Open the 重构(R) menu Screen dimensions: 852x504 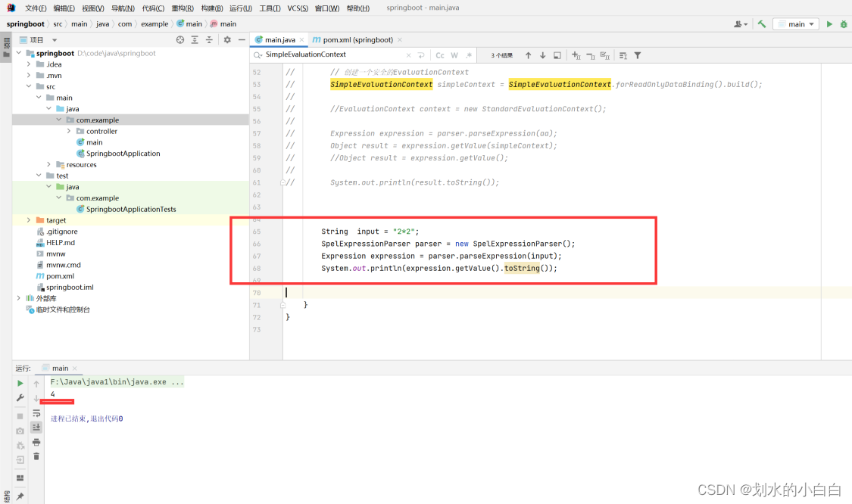coord(183,8)
